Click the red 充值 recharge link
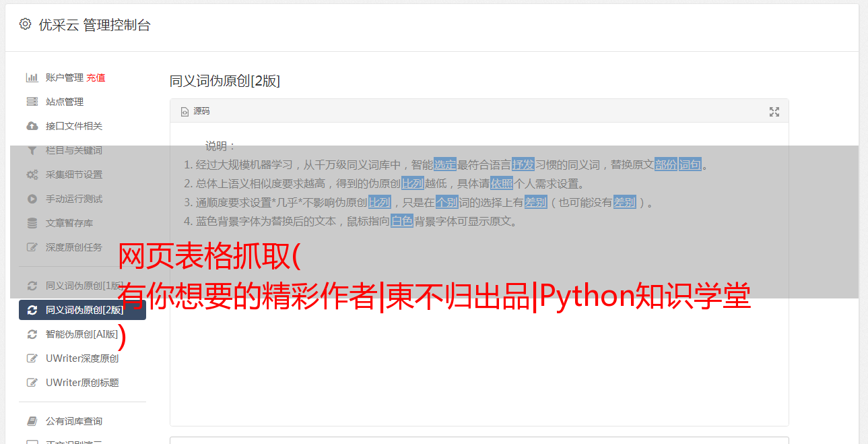 [x=96, y=77]
